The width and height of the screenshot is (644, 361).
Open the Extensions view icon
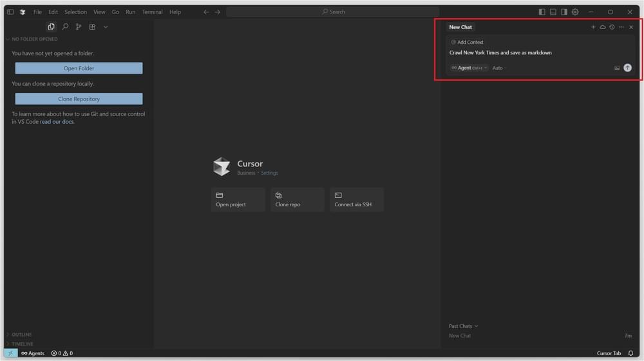coord(92,27)
